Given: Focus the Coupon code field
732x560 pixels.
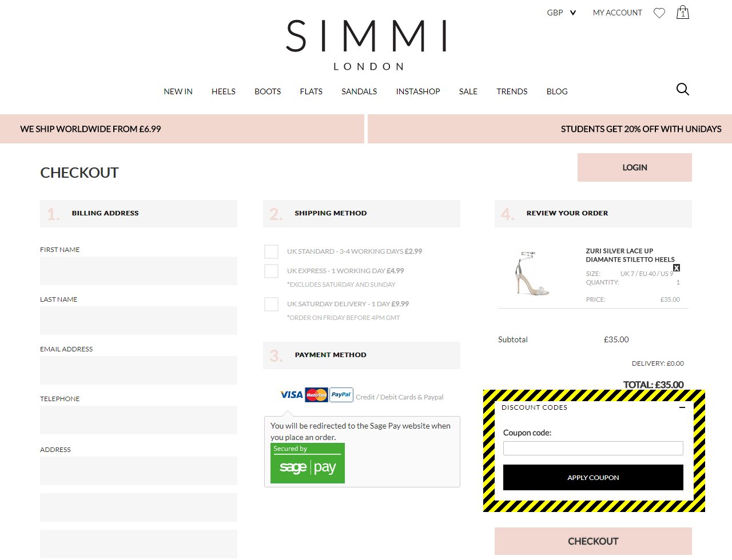Looking at the screenshot, I should tap(593, 448).
